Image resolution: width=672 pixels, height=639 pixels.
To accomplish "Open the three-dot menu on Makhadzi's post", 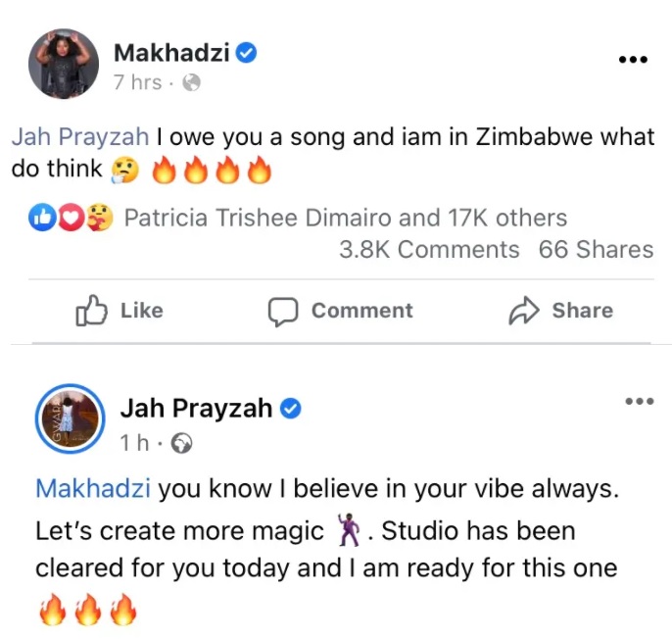I will pos(633,59).
